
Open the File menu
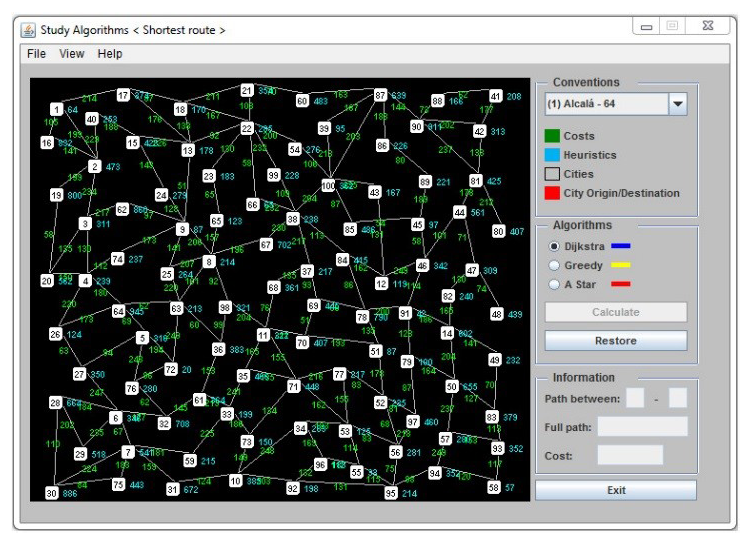coord(37,54)
